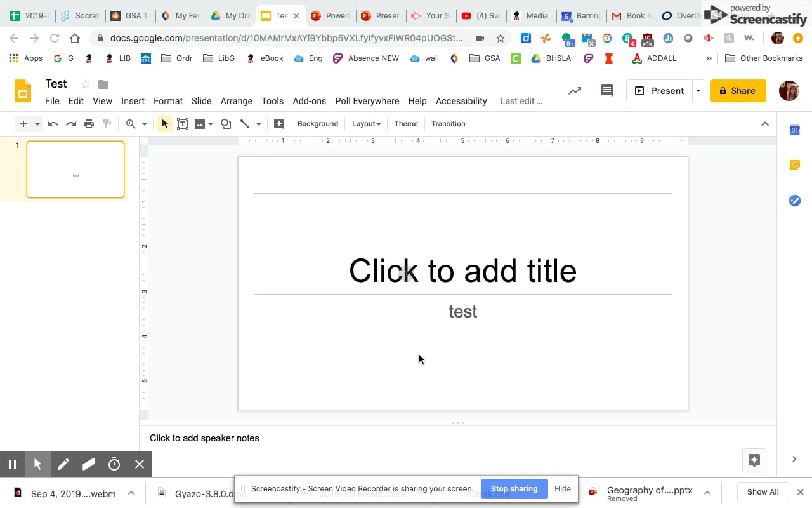Screen dimensions: 812x508
Task: Click the blue Stop sharing button
Action: pyautogui.click(x=514, y=489)
